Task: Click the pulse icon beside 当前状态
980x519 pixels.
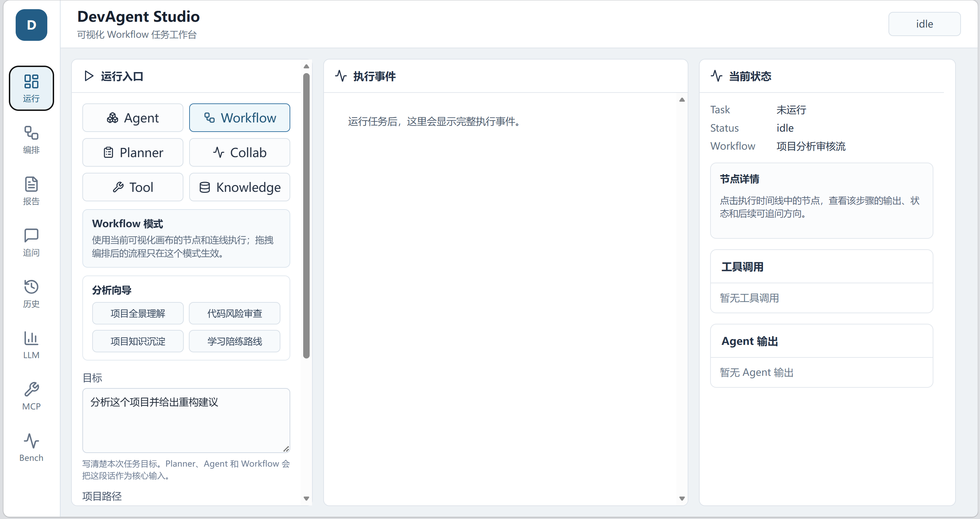Action: (717, 76)
